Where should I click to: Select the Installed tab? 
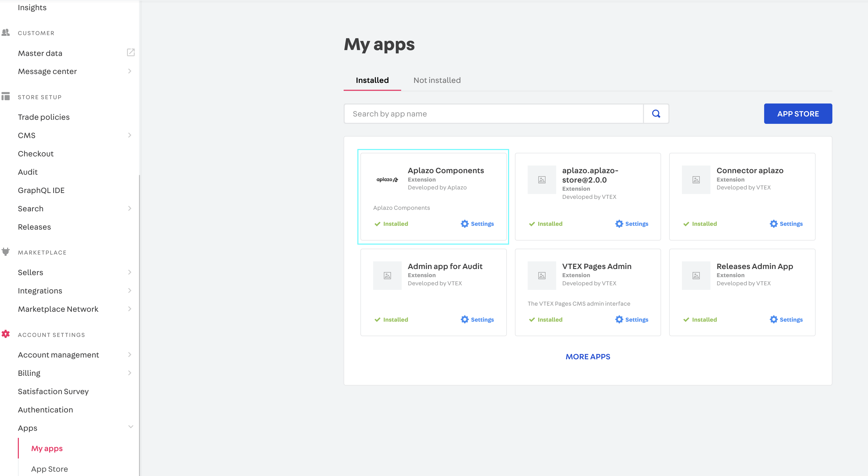372,80
